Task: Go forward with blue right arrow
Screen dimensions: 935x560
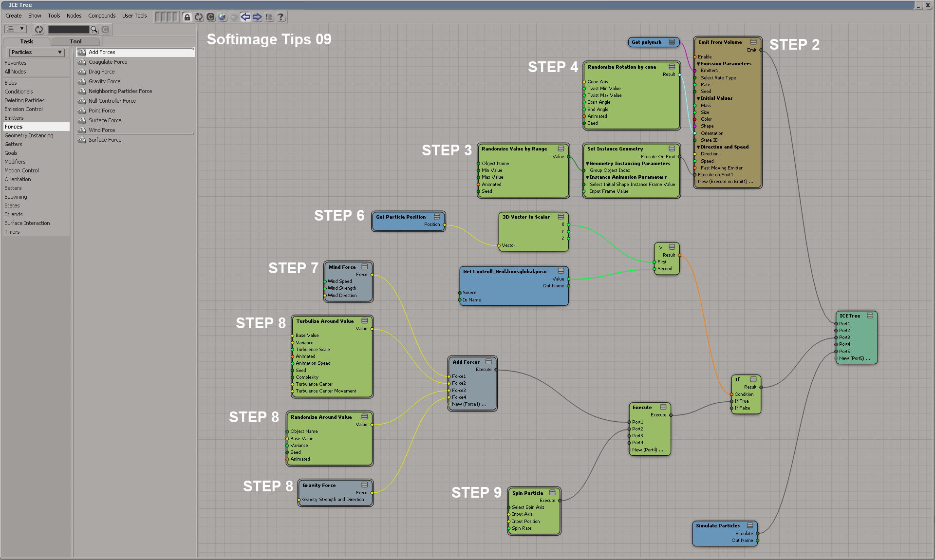Action: tap(257, 17)
